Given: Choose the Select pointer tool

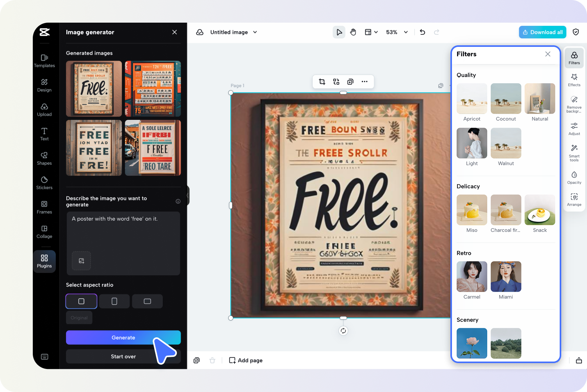Looking at the screenshot, I should [x=339, y=32].
